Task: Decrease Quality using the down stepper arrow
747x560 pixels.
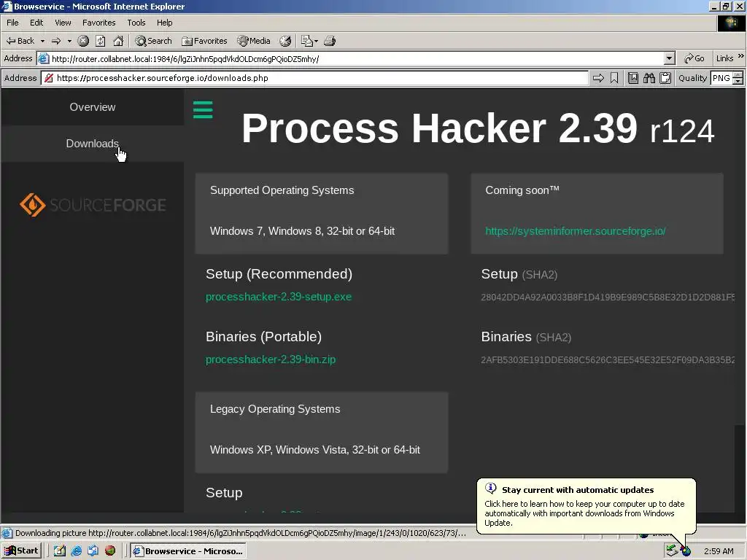Action: [738, 82]
